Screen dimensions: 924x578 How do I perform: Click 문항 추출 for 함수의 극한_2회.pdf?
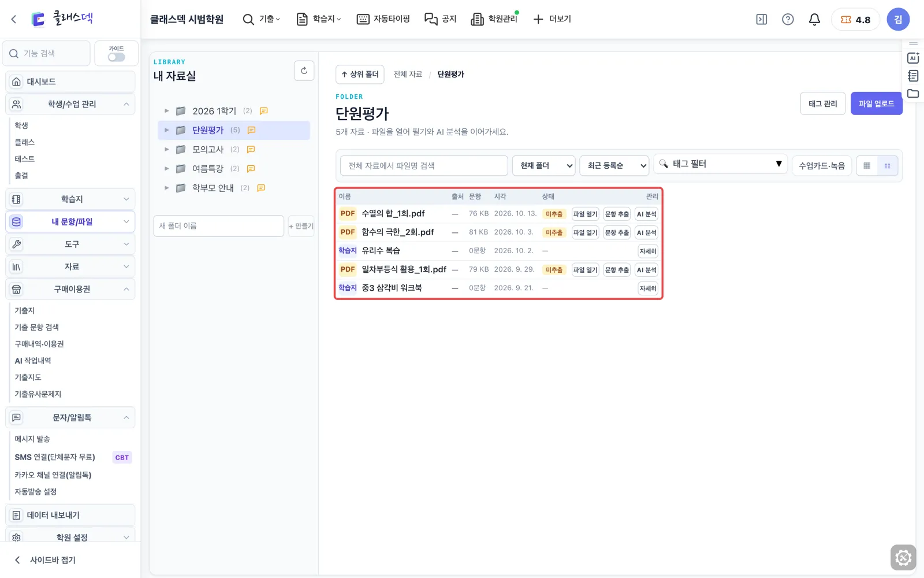click(x=617, y=233)
